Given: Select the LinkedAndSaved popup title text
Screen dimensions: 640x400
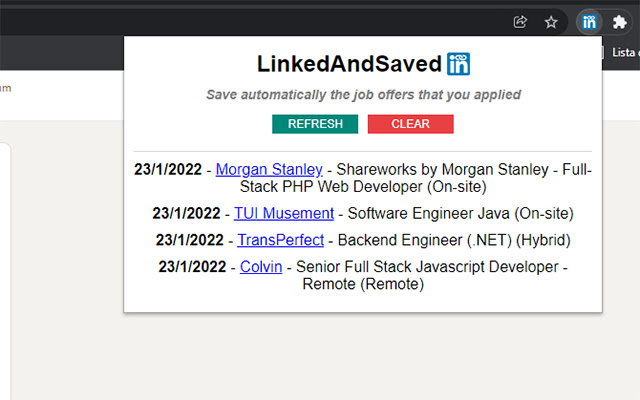Looking at the screenshot, I should (349, 64).
